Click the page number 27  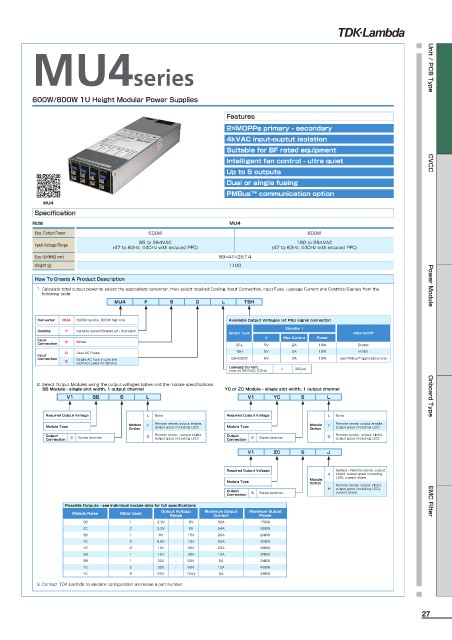pos(426,614)
